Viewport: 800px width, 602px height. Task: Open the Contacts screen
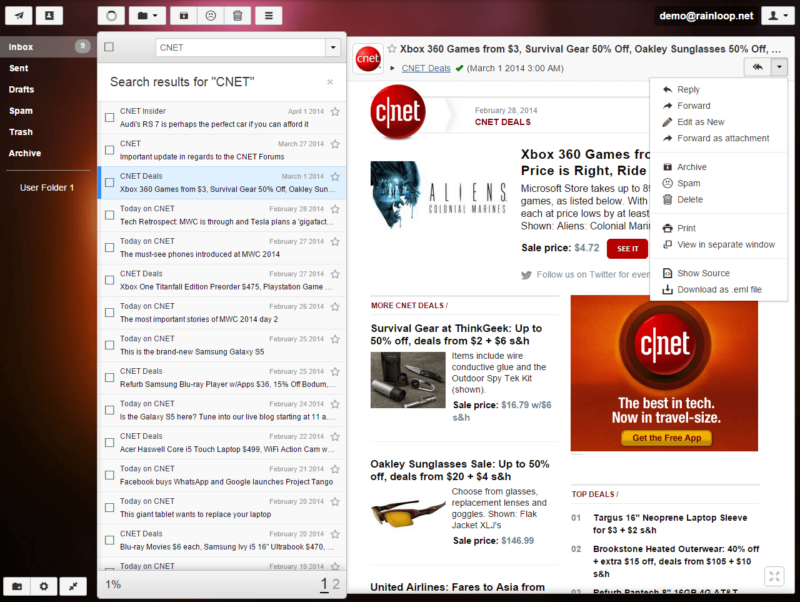[48, 15]
